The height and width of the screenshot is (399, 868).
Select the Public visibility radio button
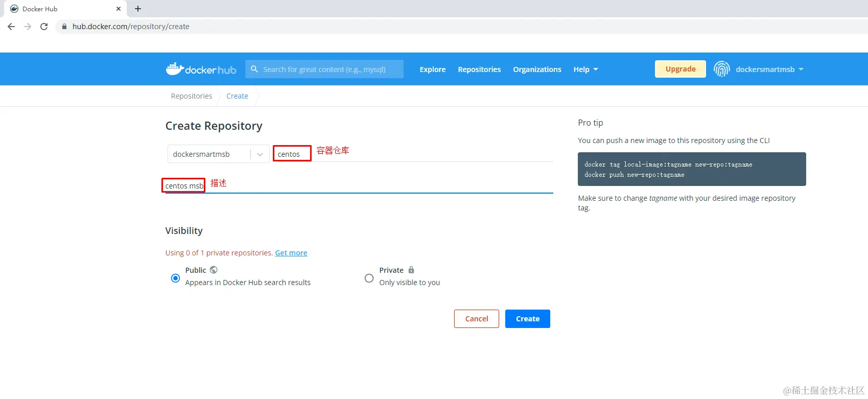[x=175, y=278]
